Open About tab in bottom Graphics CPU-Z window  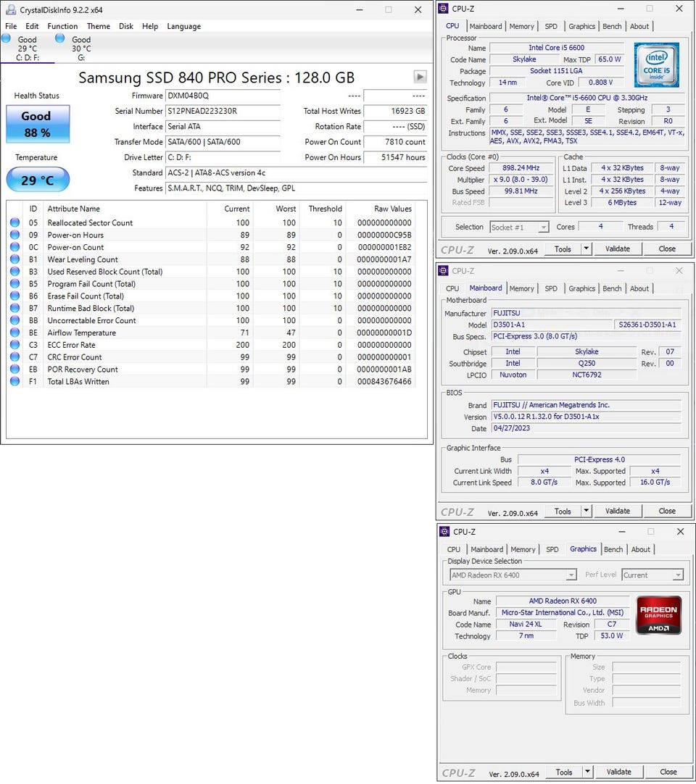[x=640, y=549]
